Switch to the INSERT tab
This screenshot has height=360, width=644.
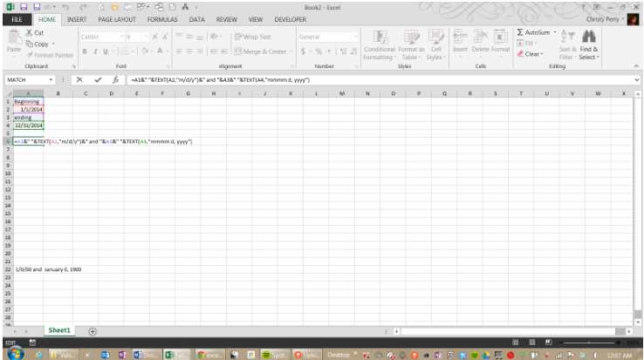(77, 19)
